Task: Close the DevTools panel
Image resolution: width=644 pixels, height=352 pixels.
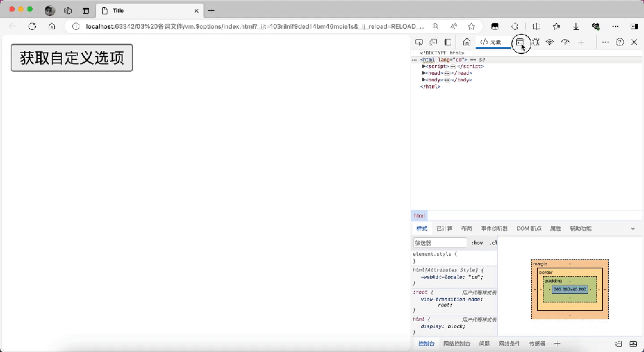Action: pos(634,42)
